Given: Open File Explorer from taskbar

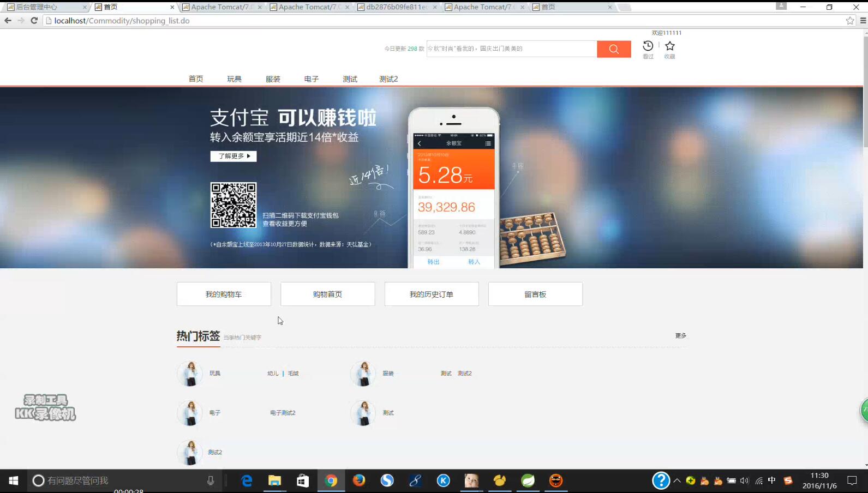Looking at the screenshot, I should pyautogui.click(x=274, y=480).
